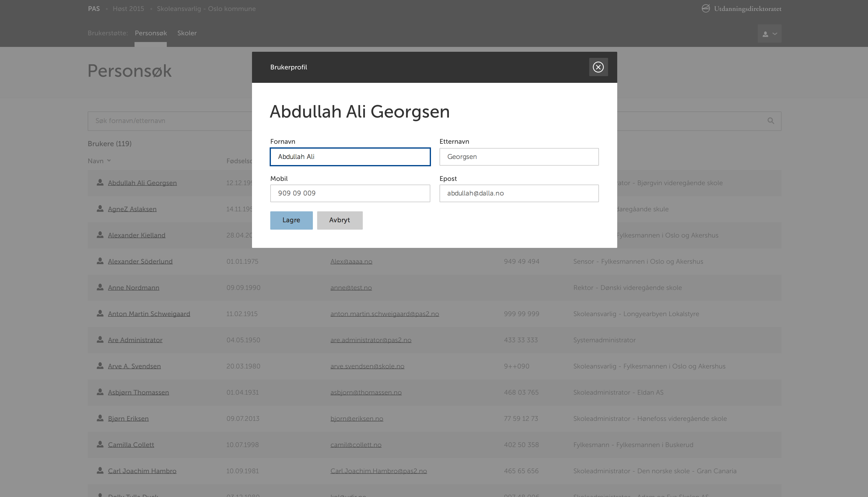
Task: Click the search magnifier icon
Action: [x=771, y=121]
